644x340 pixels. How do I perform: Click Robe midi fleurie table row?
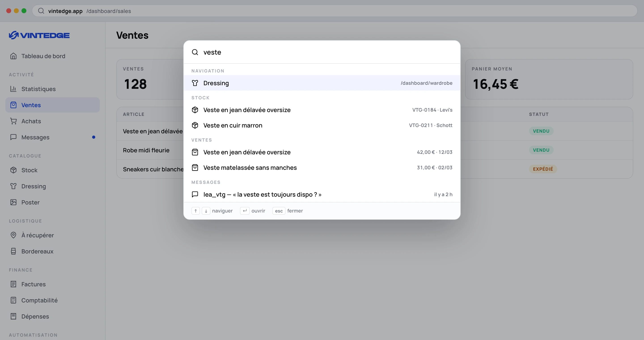pyautogui.click(x=375, y=150)
